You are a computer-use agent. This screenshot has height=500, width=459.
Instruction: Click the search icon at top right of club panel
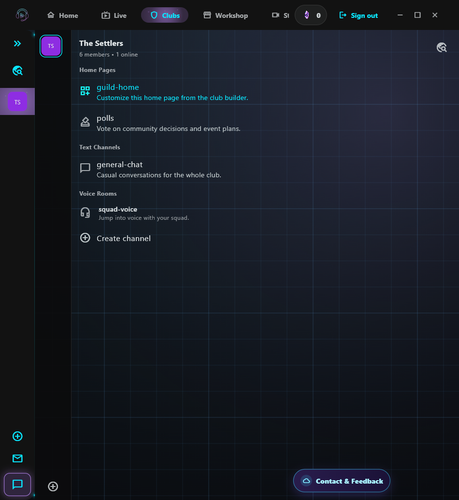point(442,48)
